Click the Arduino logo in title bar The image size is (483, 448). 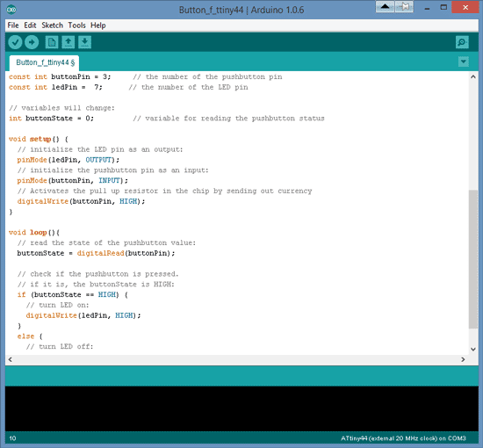pos(11,10)
